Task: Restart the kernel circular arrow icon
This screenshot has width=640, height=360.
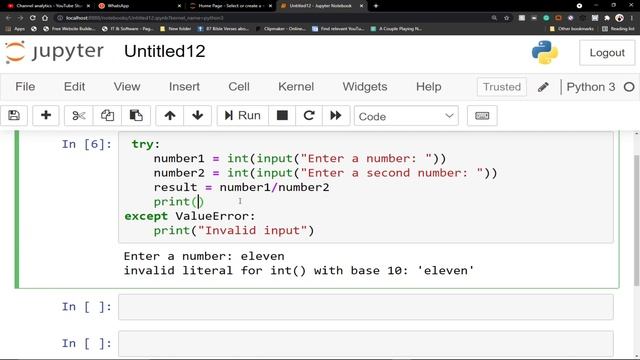Action: point(309,116)
